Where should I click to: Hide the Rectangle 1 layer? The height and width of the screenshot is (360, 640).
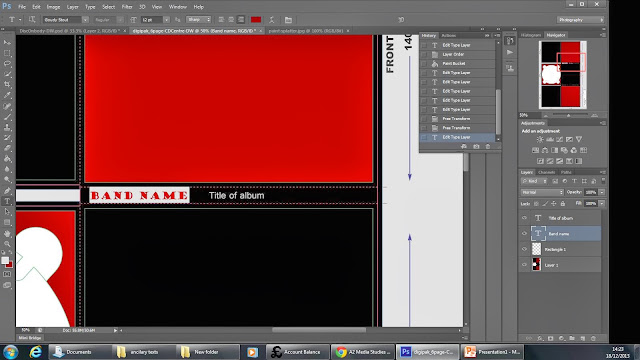pyautogui.click(x=524, y=249)
